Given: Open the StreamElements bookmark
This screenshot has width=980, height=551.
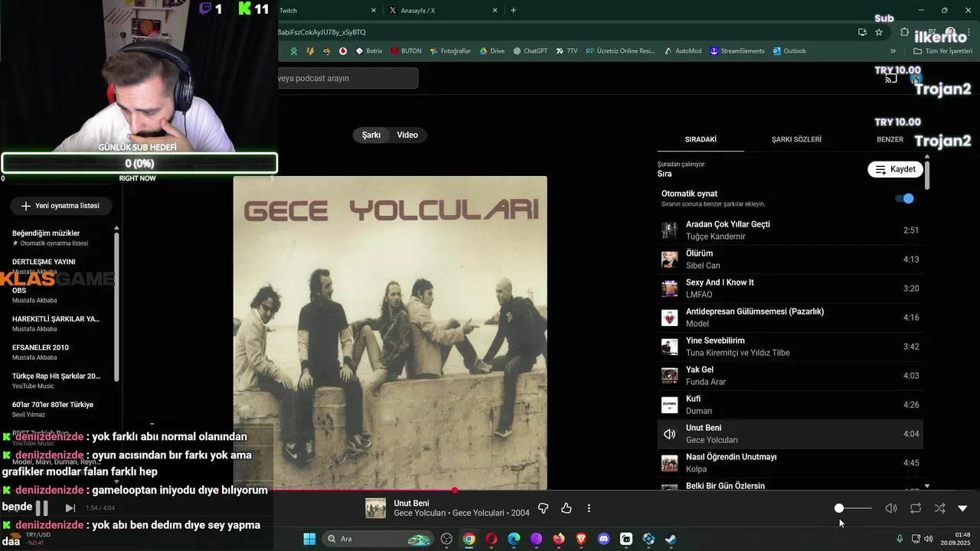Looking at the screenshot, I should coord(737,51).
